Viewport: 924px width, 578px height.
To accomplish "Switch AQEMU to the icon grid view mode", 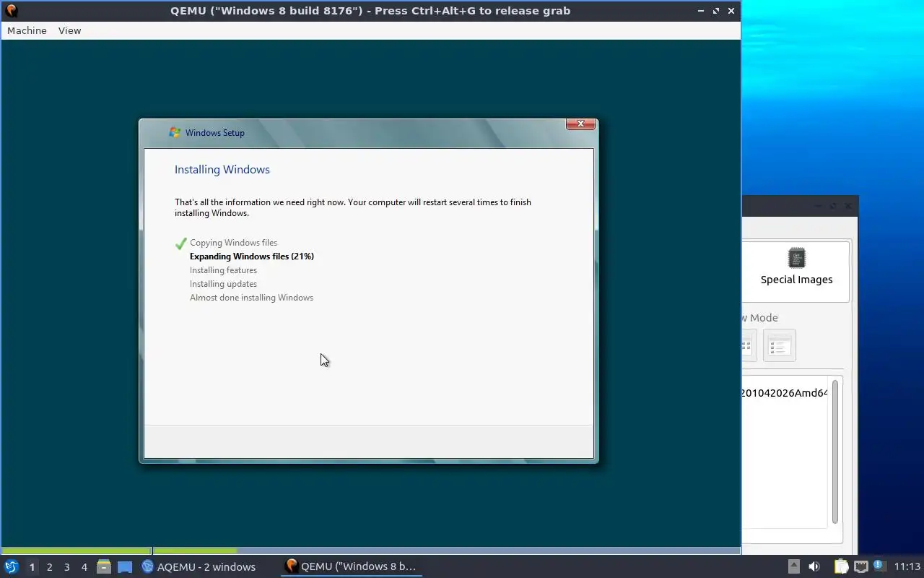I will click(x=748, y=345).
